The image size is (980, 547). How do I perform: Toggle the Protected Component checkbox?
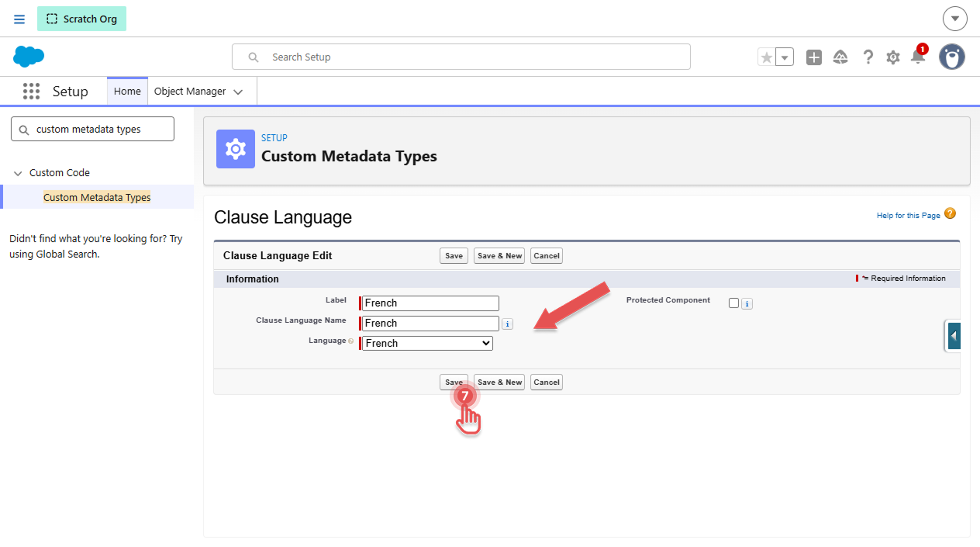(x=733, y=303)
